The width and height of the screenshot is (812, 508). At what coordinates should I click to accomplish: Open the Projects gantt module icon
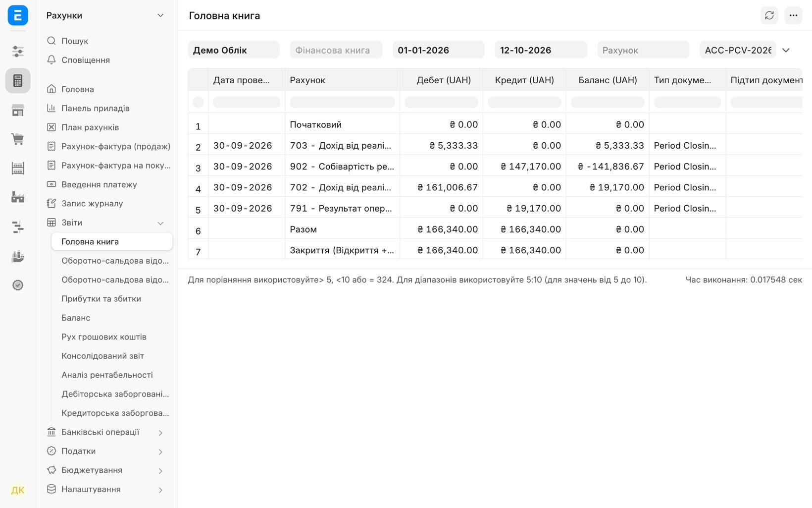[x=18, y=227]
